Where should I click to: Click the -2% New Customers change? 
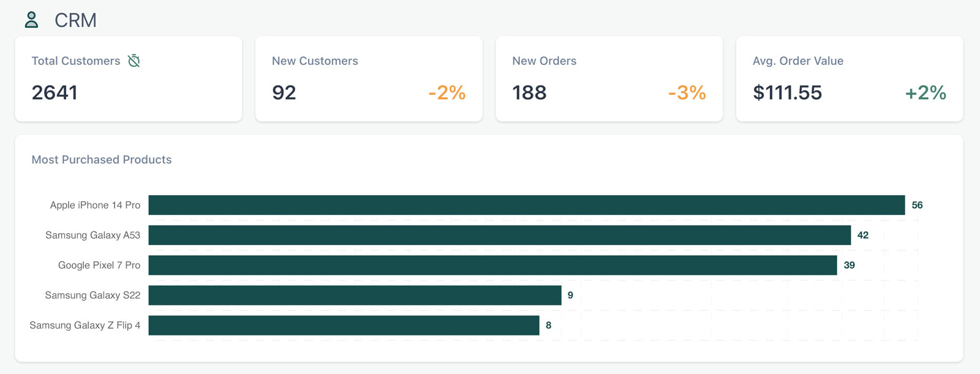coord(447,92)
